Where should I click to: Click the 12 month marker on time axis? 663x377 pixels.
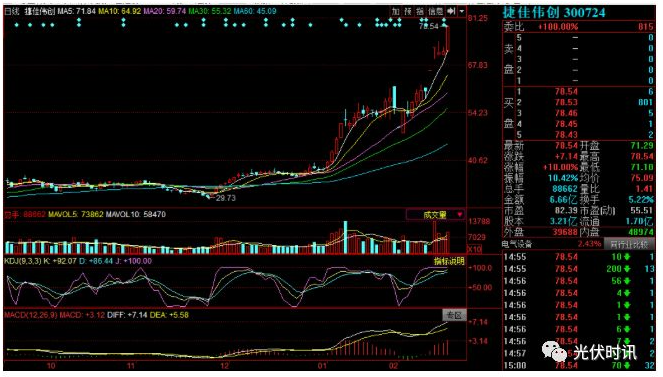click(225, 366)
